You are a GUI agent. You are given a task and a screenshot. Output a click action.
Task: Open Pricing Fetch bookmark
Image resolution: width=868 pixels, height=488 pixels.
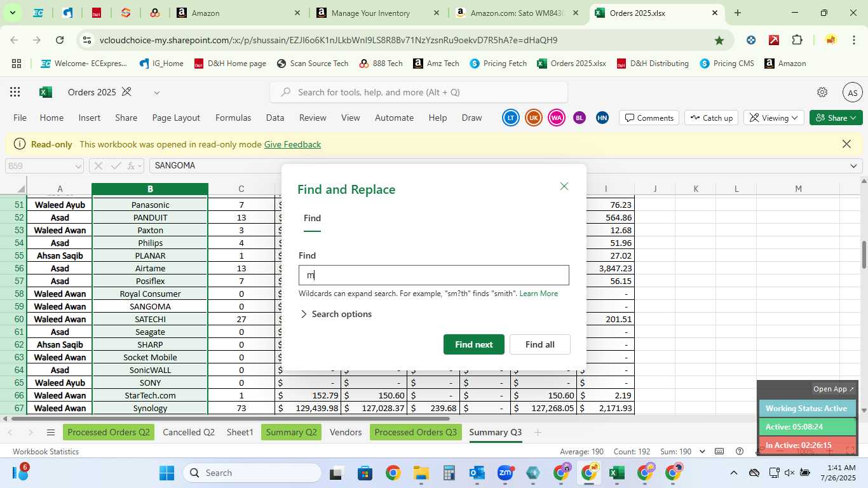[498, 64]
